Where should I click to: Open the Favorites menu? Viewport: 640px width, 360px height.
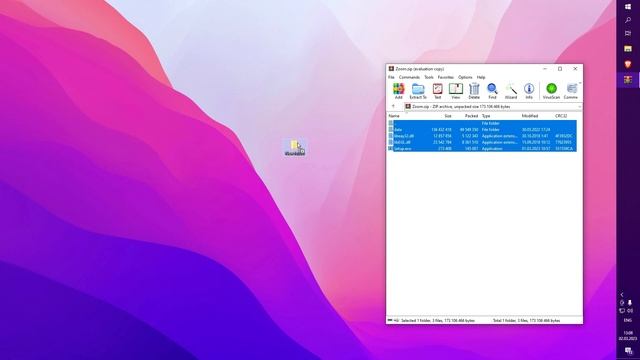pyautogui.click(x=445, y=77)
